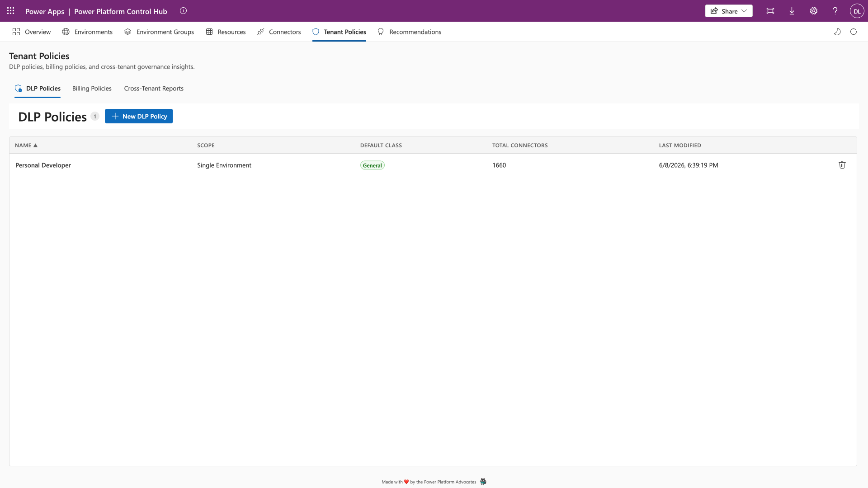Open the app launcher waffle icon
This screenshot has height=488, width=868.
pos(11,11)
